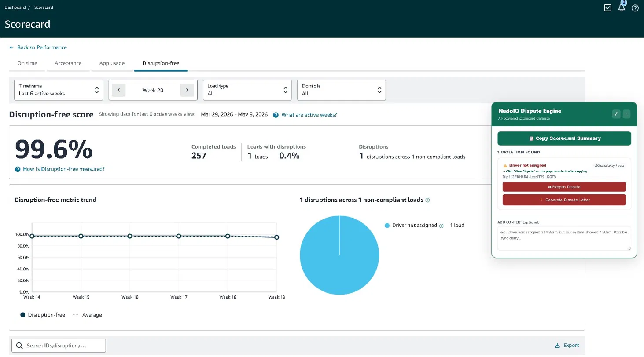Click the '1 load' legend count

[x=457, y=225]
